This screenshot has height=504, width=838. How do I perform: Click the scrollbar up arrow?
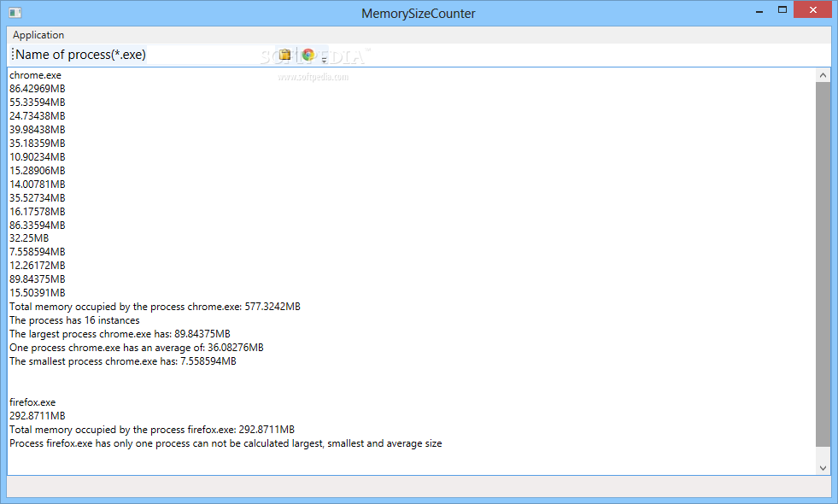(823, 75)
